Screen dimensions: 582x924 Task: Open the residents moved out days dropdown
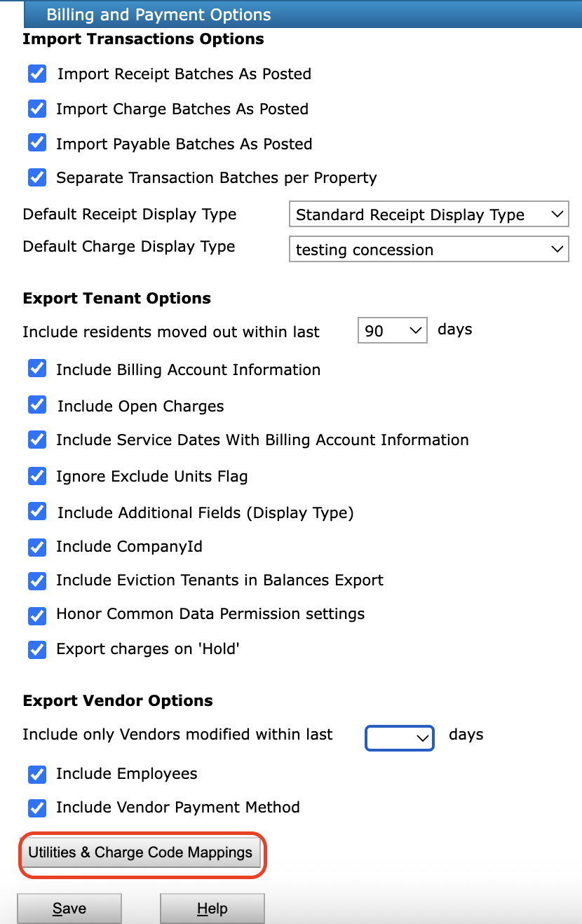392,330
